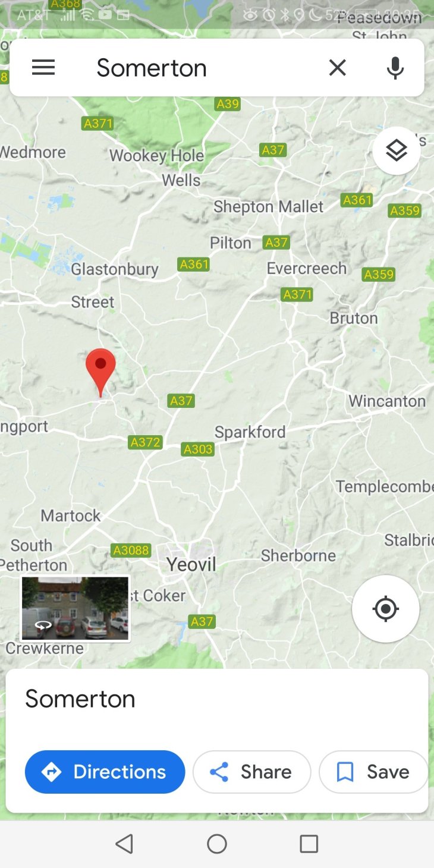The height and width of the screenshot is (868, 434).
Task: Get Directions to Somerton
Action: pos(105,772)
